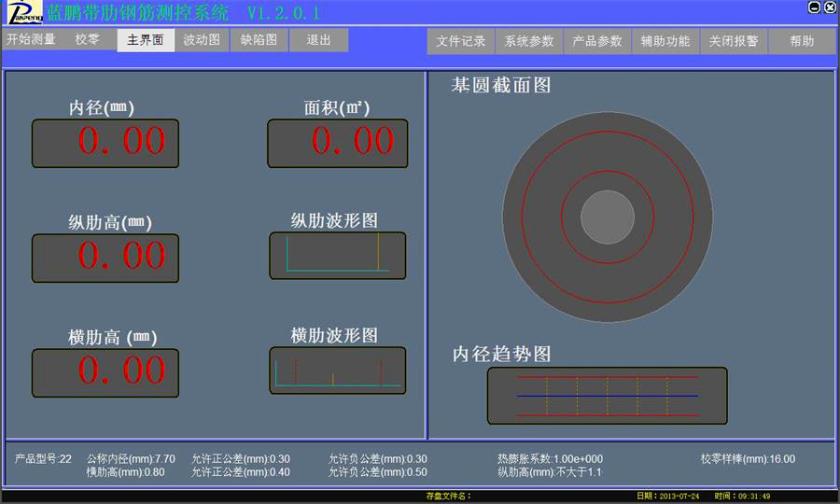Select 校零 to zero calibrate

click(x=88, y=40)
